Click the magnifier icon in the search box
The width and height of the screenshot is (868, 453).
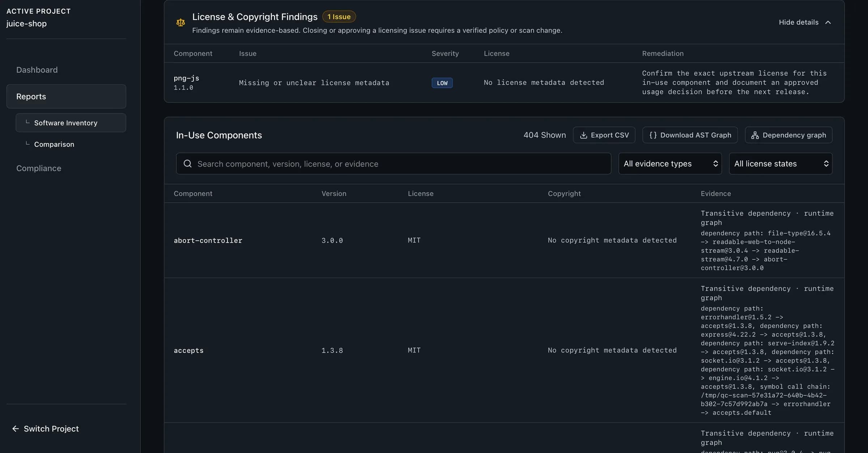point(187,164)
